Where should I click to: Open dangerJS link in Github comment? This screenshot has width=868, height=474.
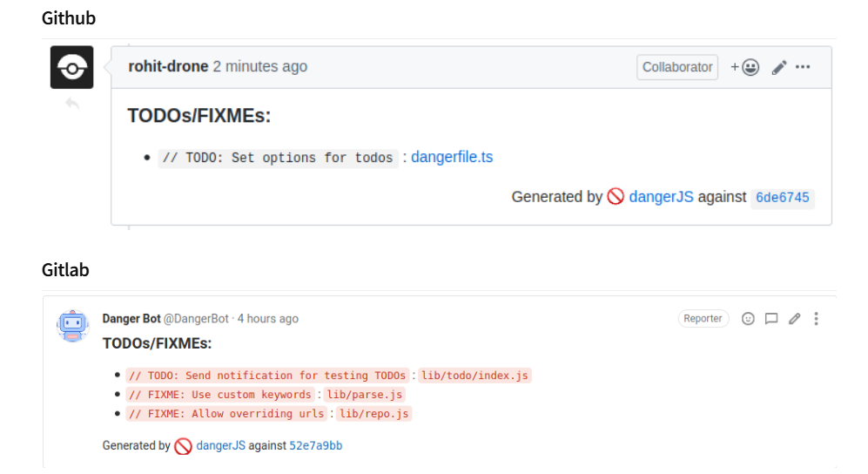click(x=661, y=197)
